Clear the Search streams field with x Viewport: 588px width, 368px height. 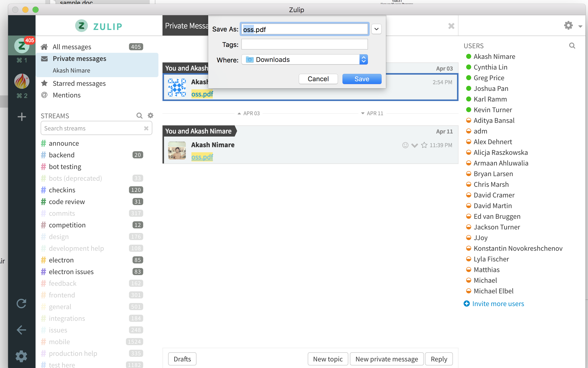pyautogui.click(x=146, y=128)
